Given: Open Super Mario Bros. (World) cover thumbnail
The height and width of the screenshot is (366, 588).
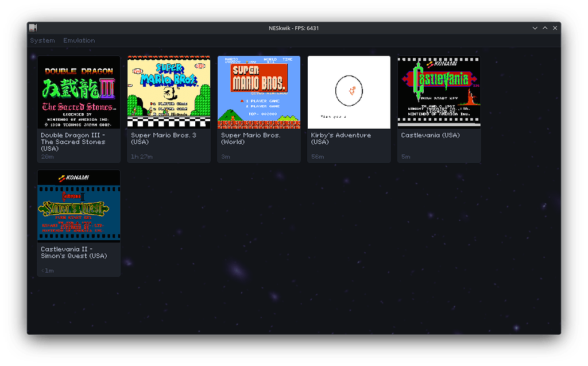Looking at the screenshot, I should [259, 93].
